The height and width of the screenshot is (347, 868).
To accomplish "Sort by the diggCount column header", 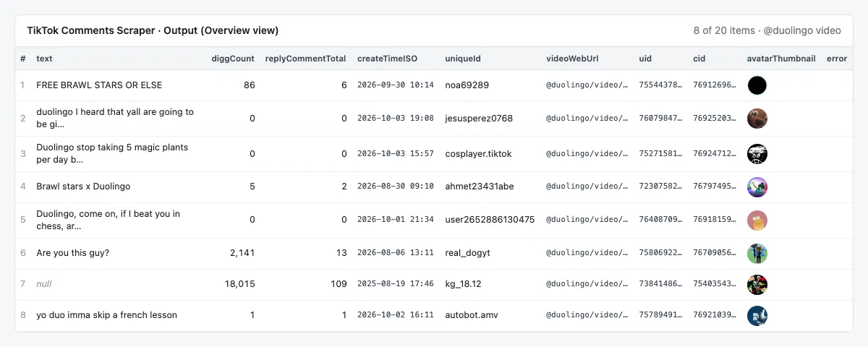I will click(233, 59).
